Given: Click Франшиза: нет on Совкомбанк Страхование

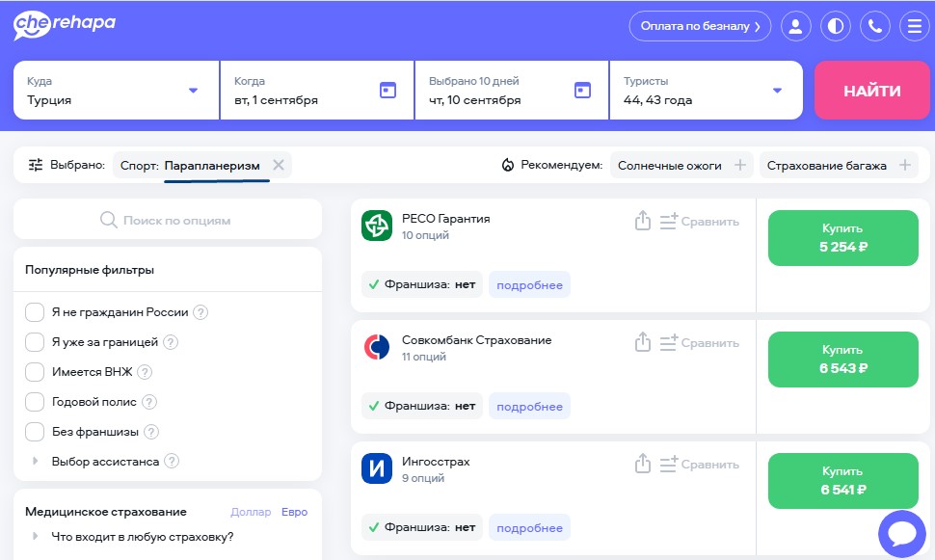Looking at the screenshot, I should click(x=422, y=406).
